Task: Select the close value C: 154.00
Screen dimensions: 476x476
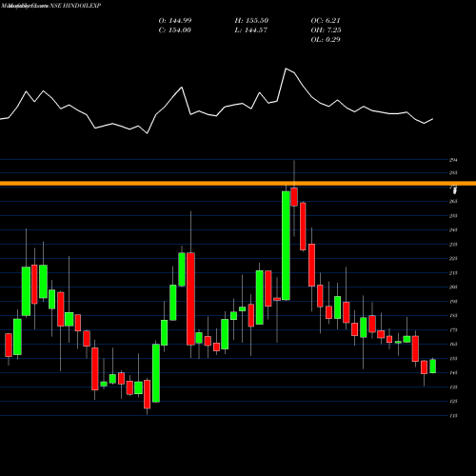Action: 175,30
